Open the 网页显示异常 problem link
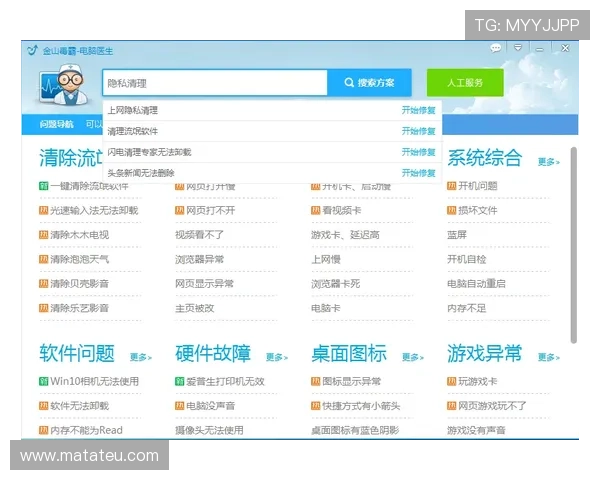Image resolution: width=600 pixels, height=480 pixels. click(204, 284)
